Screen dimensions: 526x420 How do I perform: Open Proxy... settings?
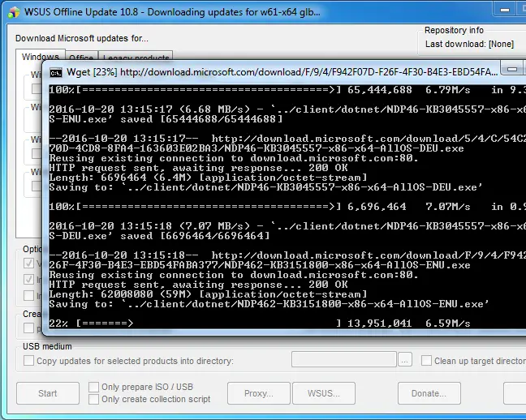click(x=259, y=393)
